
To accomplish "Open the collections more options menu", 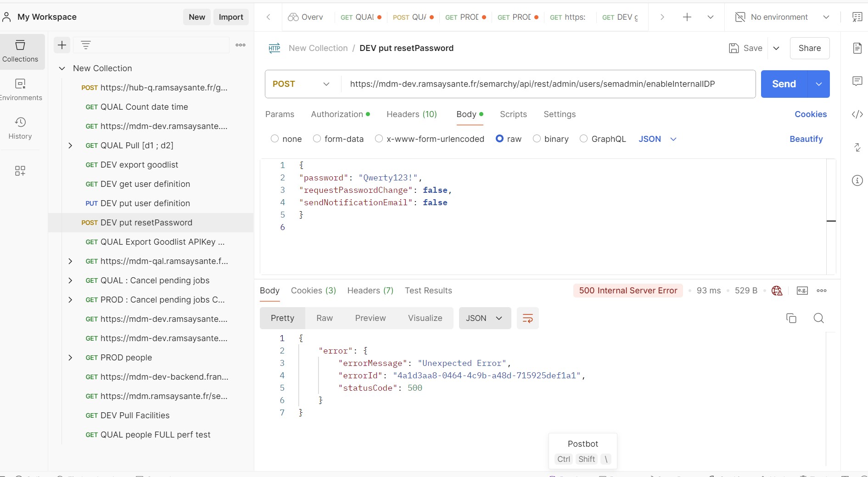I will tap(241, 45).
